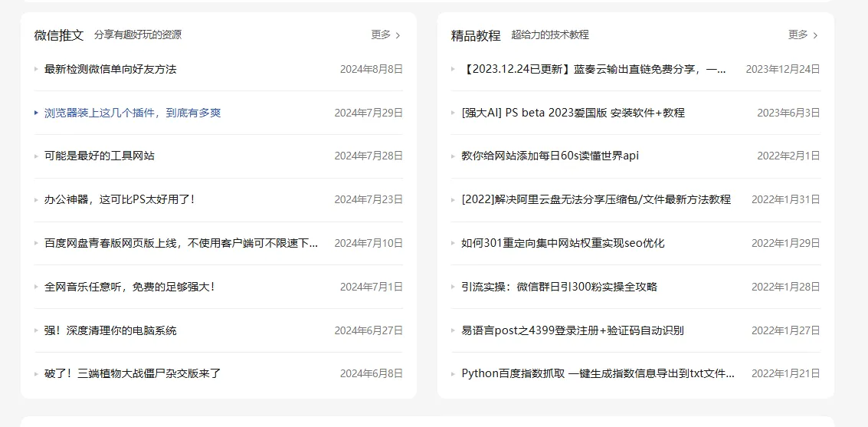Screen dimensions: 868x427
Task: Click triangle bullet before 强！深度清理
Action: 36,330
